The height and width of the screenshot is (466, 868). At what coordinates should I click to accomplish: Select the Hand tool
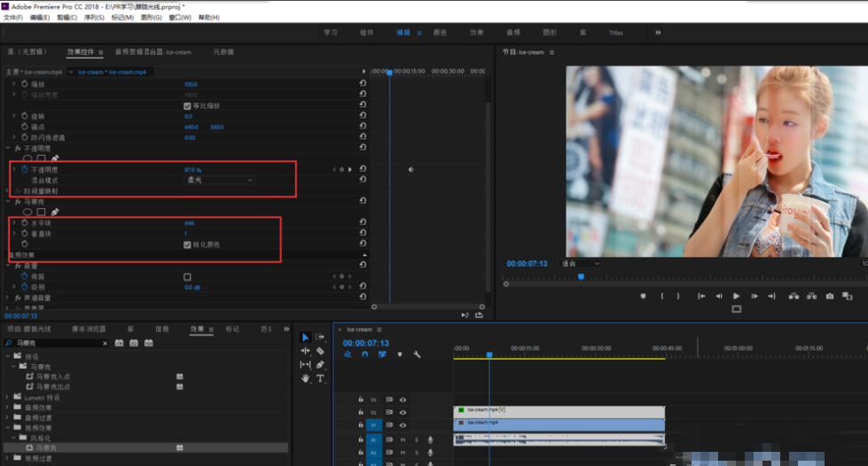coord(306,378)
